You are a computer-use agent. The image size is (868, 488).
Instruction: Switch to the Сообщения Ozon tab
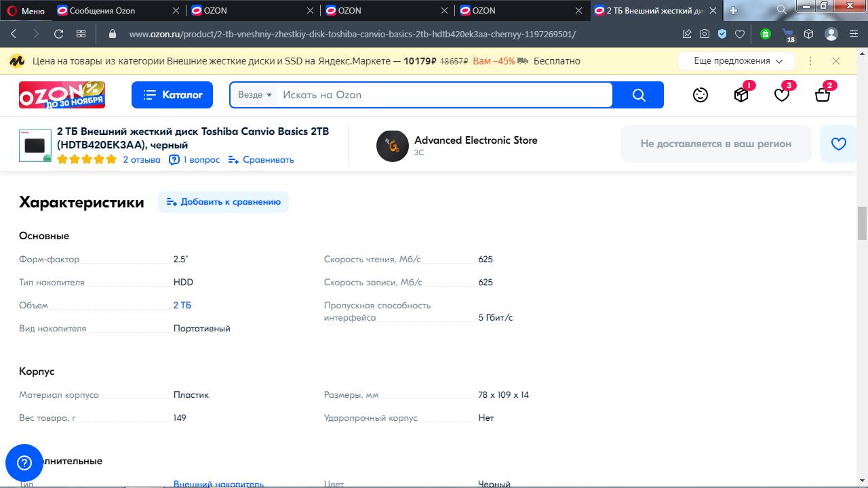pyautogui.click(x=102, y=11)
